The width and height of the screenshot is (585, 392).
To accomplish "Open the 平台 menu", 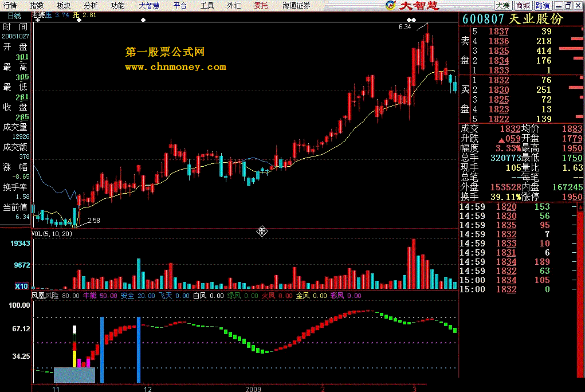I will pos(180,6).
